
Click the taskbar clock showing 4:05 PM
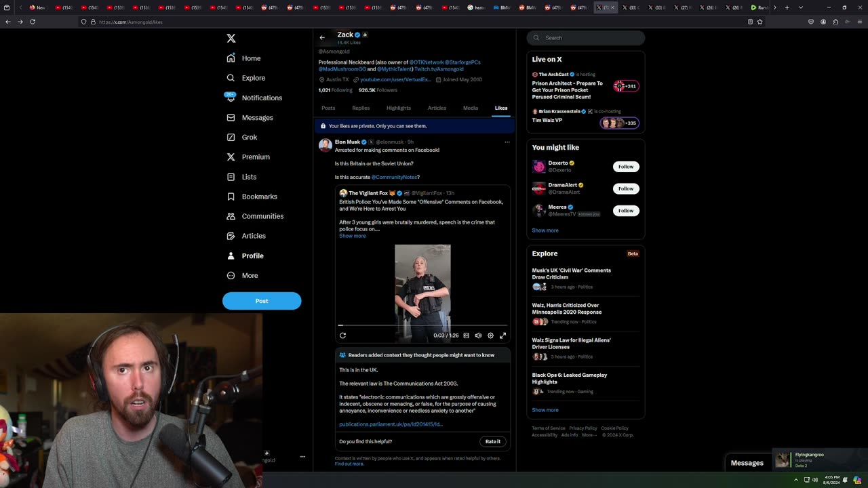[x=833, y=480]
